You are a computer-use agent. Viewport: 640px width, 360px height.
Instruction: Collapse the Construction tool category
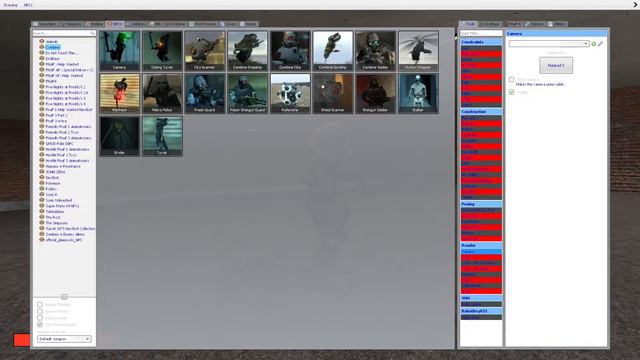click(481, 112)
